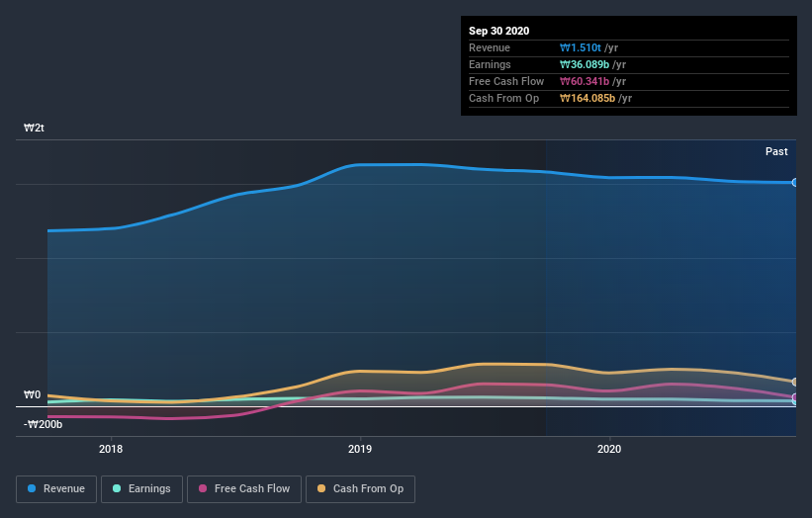The image size is (812, 518).
Task: Click the blue Revenue endpoint marker on chart
Action: pos(795,183)
